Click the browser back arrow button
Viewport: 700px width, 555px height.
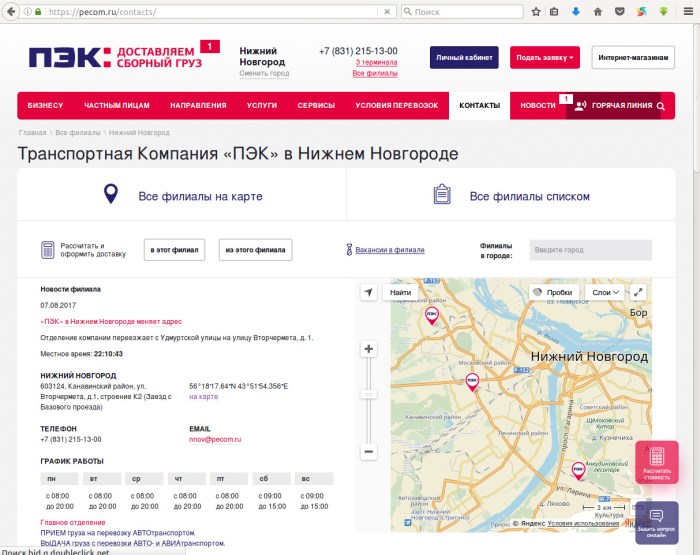(11, 12)
